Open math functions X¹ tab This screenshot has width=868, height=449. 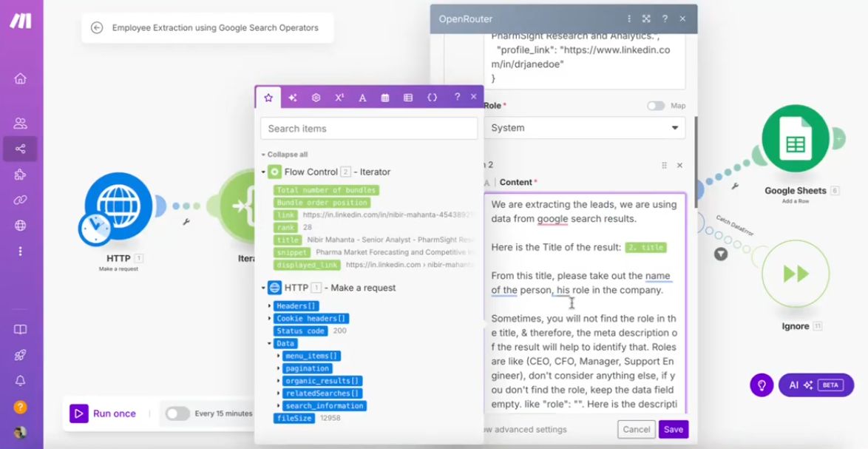pos(339,98)
